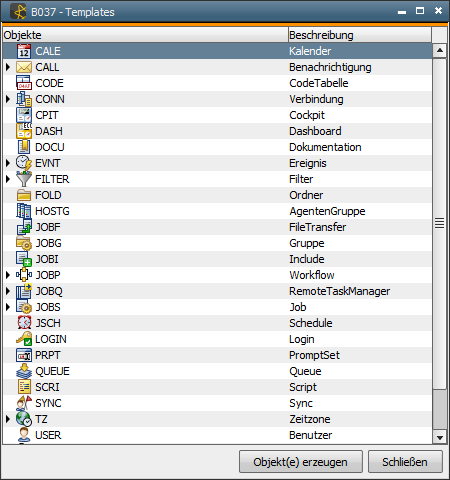
Task: Expand the CALL notification node
Action: pyautogui.click(x=8, y=67)
